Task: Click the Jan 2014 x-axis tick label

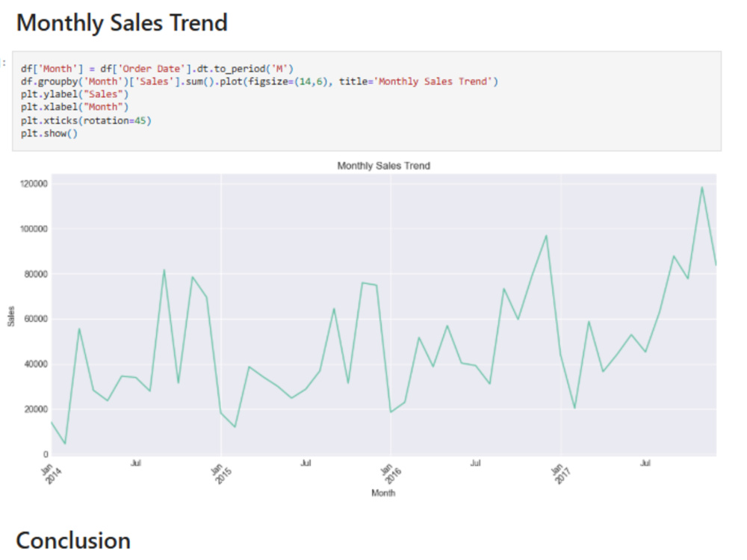Action: click(x=52, y=473)
